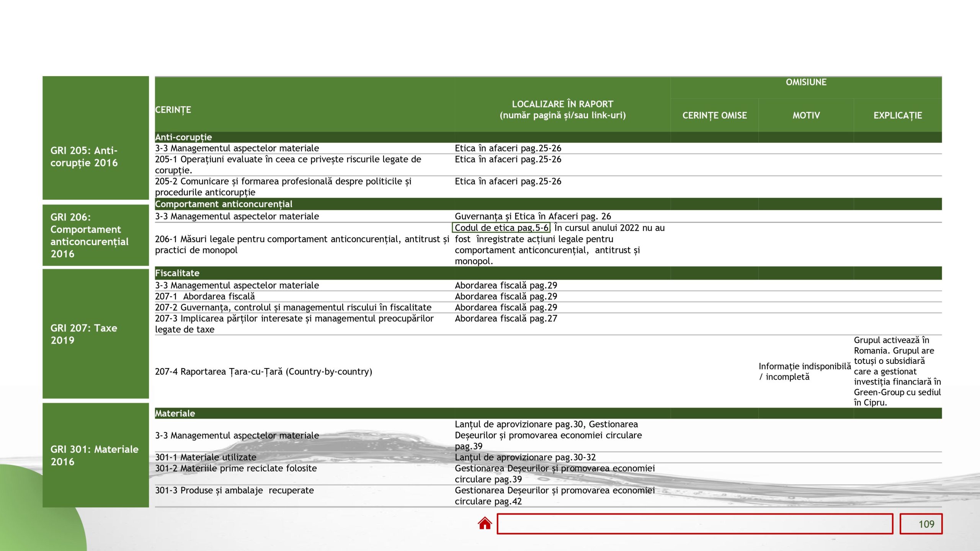Click '206-1 Măsuri legale pentru comportament anticoncurențial'
The width and height of the screenshot is (980, 551).
(x=302, y=245)
